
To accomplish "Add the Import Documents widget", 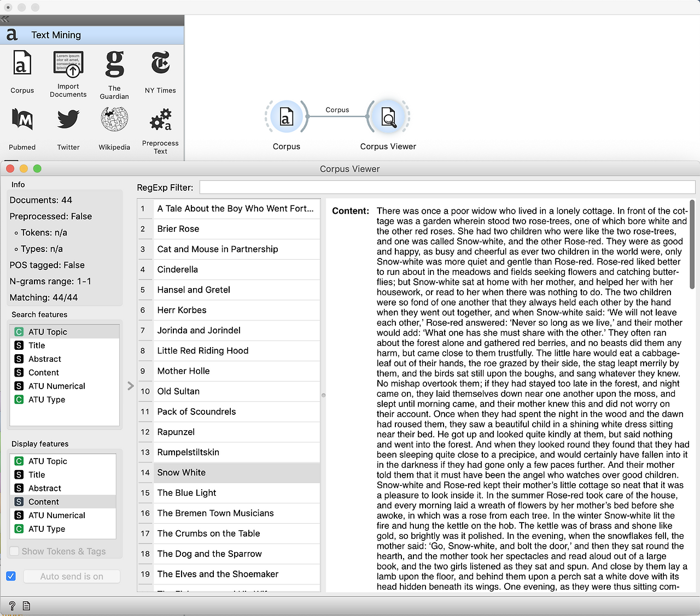I will (68, 74).
